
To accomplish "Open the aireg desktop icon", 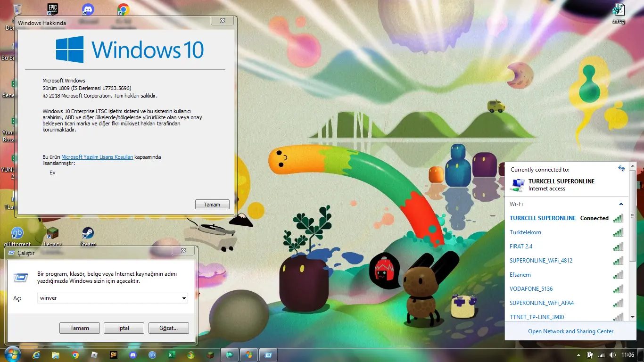I will click(x=619, y=14).
